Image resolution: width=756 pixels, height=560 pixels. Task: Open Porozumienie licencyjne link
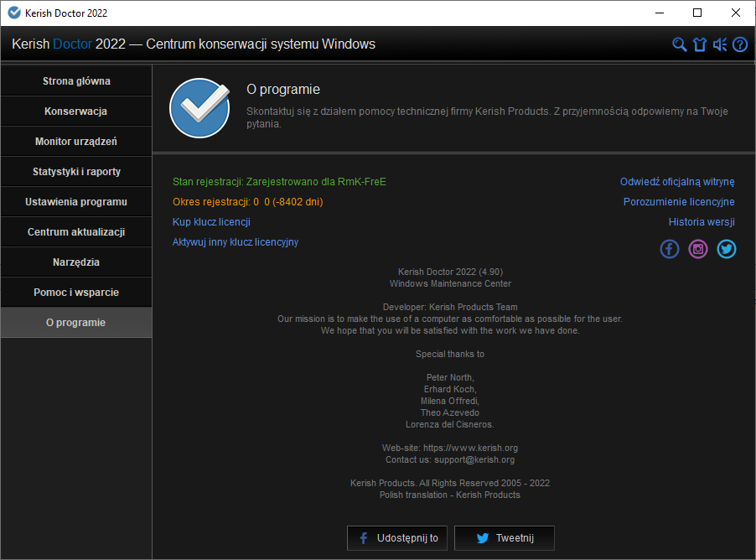679,202
